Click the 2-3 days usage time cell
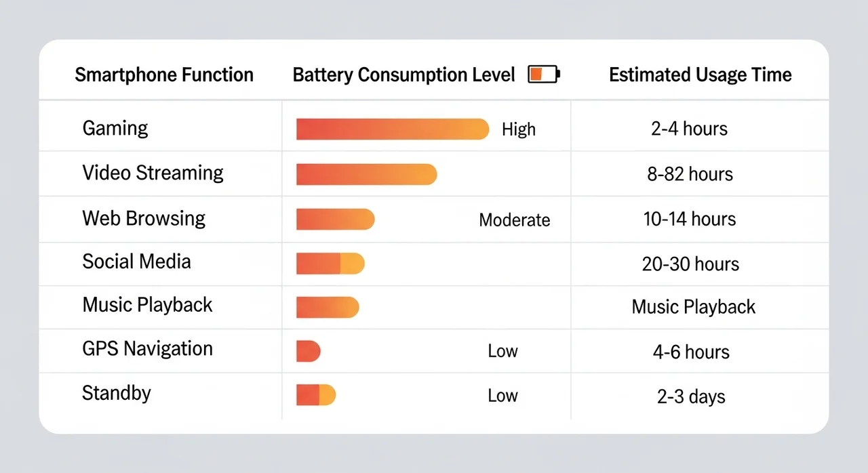The height and width of the screenshot is (473, 868). [691, 396]
